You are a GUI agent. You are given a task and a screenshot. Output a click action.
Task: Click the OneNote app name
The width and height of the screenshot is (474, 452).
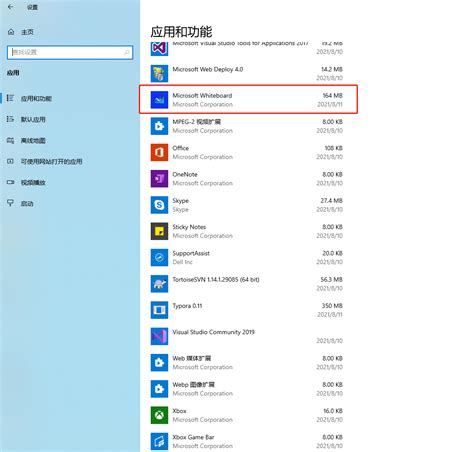185,174
